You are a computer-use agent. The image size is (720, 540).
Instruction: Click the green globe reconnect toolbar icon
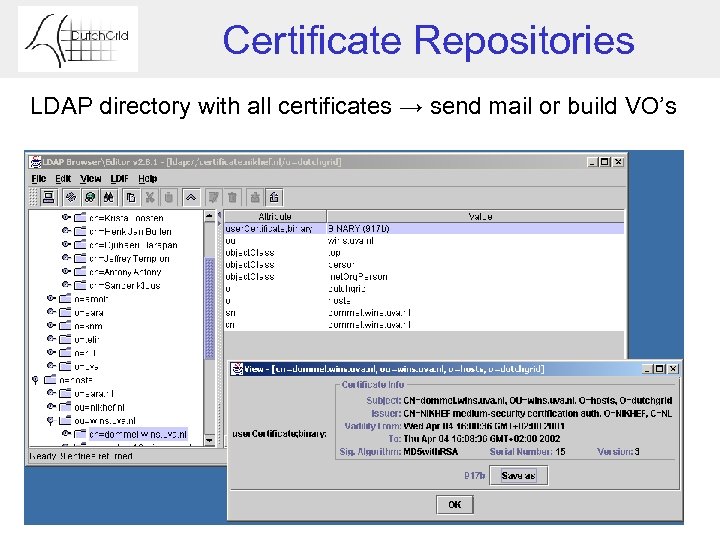click(90, 197)
